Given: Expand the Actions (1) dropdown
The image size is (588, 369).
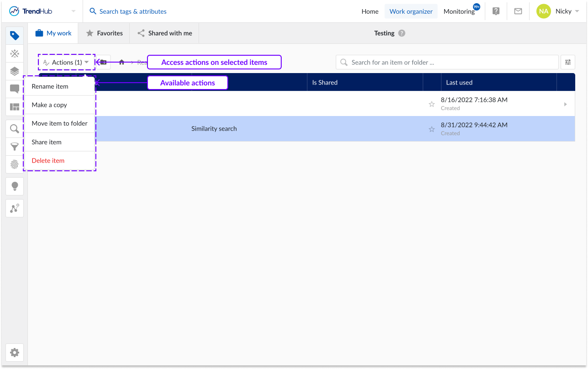Looking at the screenshot, I should tap(67, 62).
